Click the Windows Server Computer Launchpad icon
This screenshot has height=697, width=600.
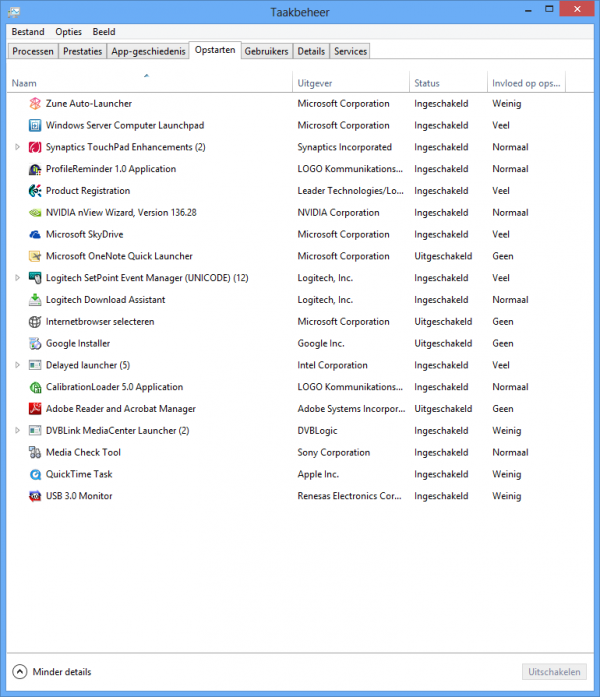35,125
